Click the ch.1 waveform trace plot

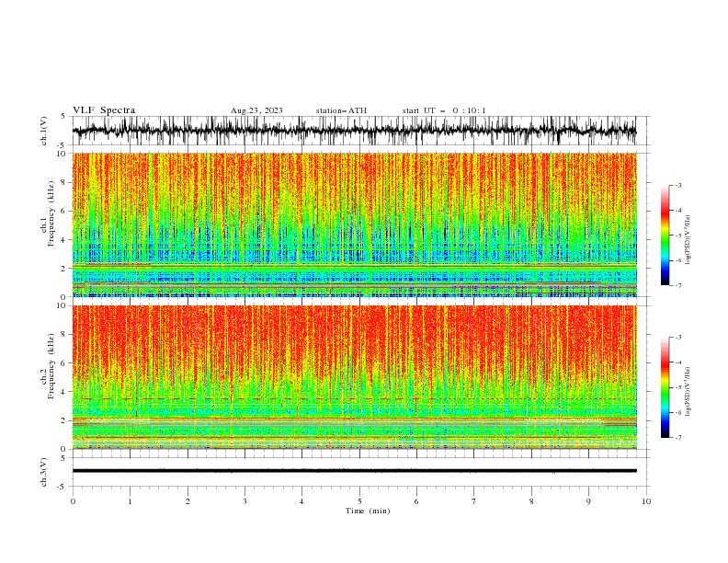[x=354, y=131]
